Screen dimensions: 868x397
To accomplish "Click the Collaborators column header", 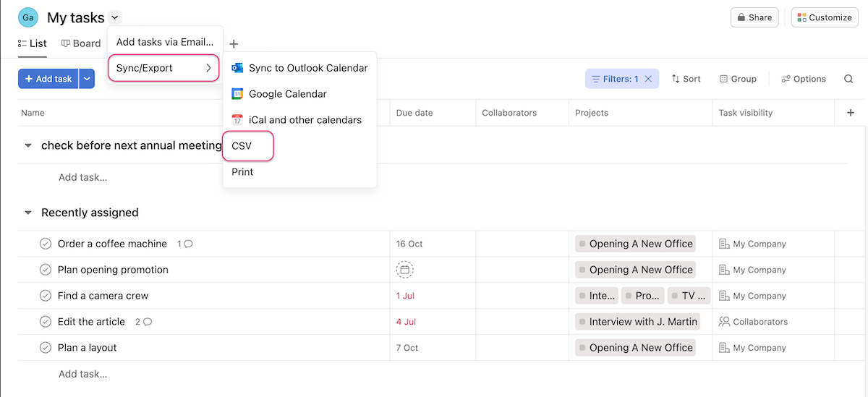I will [x=509, y=113].
